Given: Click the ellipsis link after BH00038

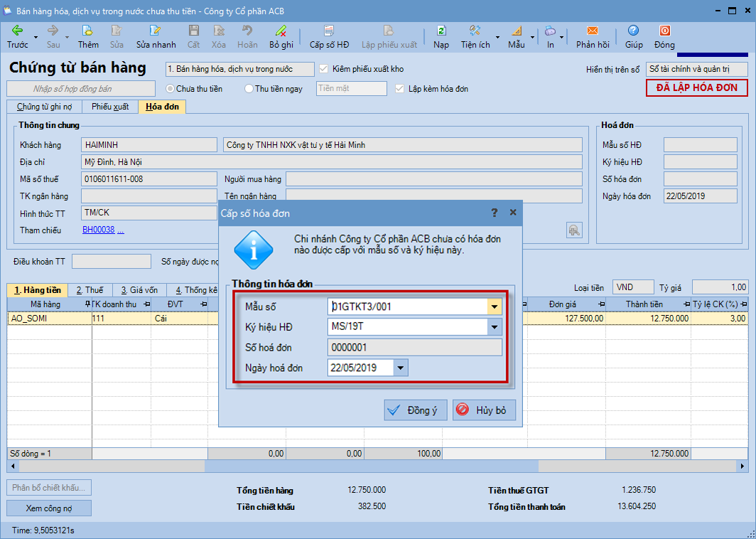Looking at the screenshot, I should pos(121,230).
